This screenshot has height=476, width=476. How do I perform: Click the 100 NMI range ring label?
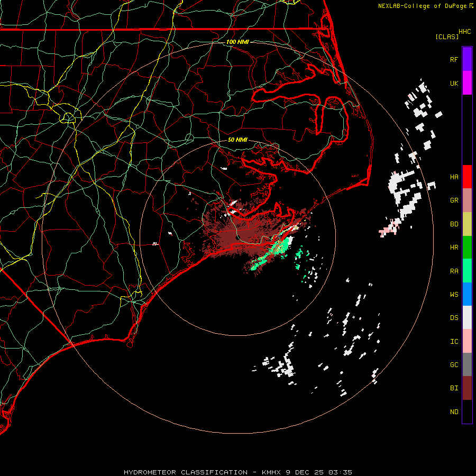[237, 42]
